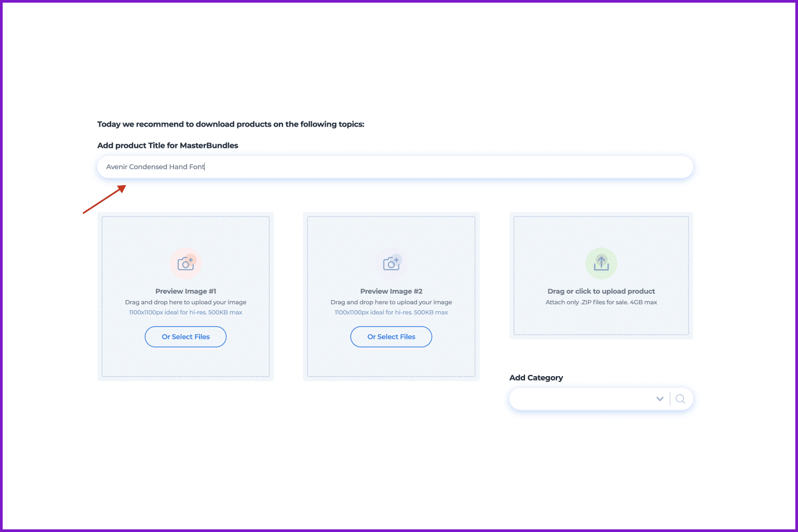Screen dimensions: 798x532
Task: Click the Preview Image #1 drop zone
Action: coord(186,297)
